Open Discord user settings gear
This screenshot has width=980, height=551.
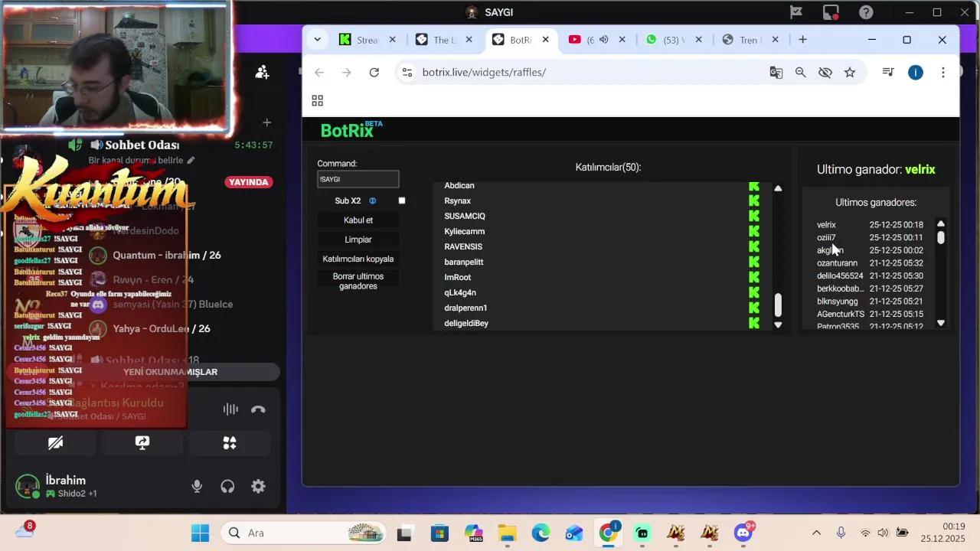[258, 486]
